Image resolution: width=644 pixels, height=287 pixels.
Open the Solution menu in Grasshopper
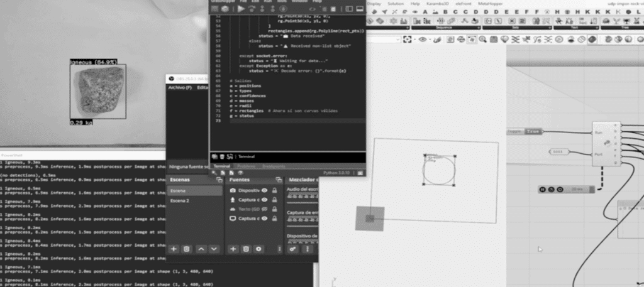396,3
